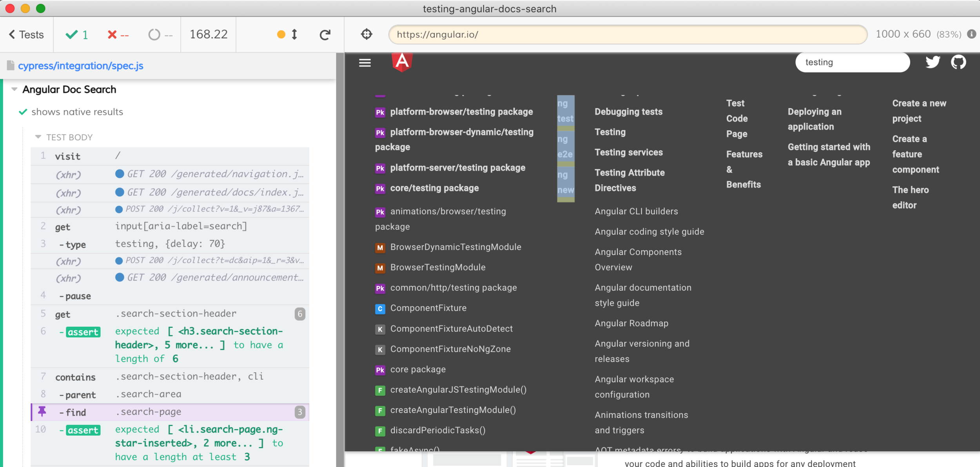Toggle auto-scrolling arrows icon
The width and height of the screenshot is (980, 467).
294,34
